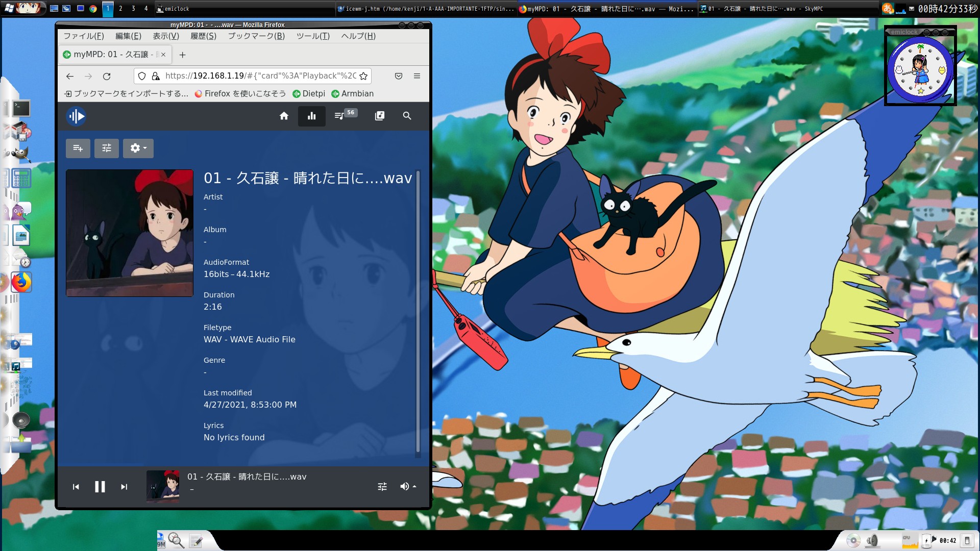Pause the currently playing song
This screenshot has height=551, width=980.
coord(100,487)
